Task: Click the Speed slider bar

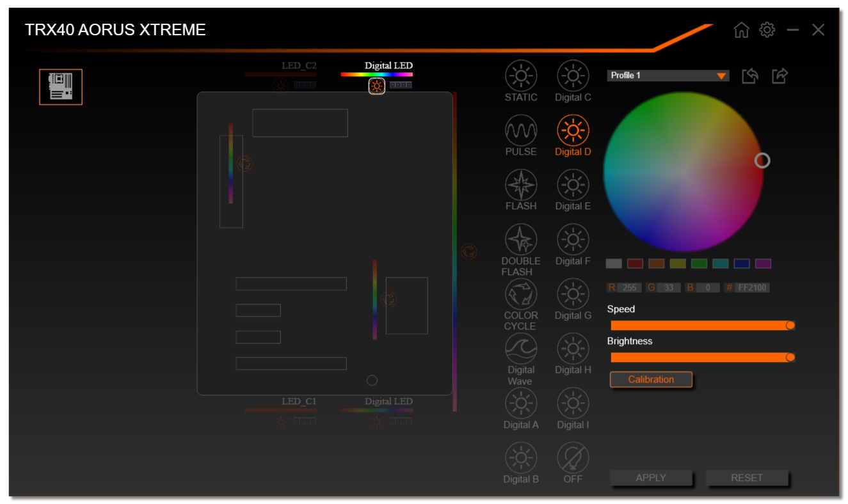Action: [703, 326]
